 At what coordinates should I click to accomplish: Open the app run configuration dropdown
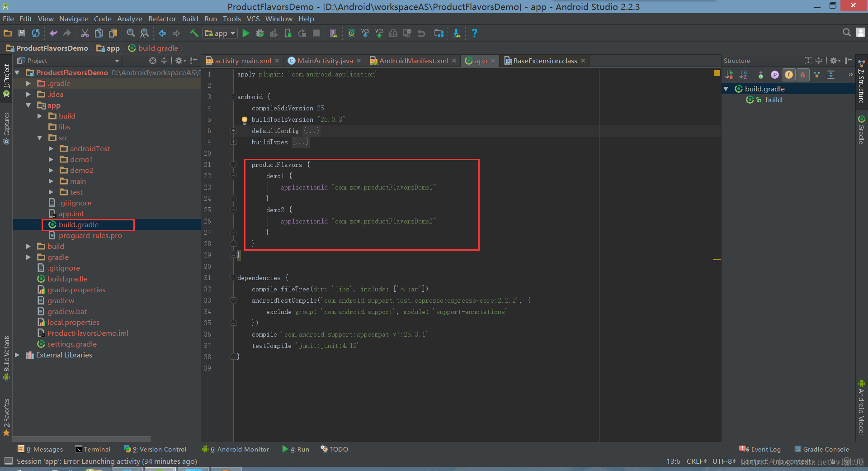[220, 33]
